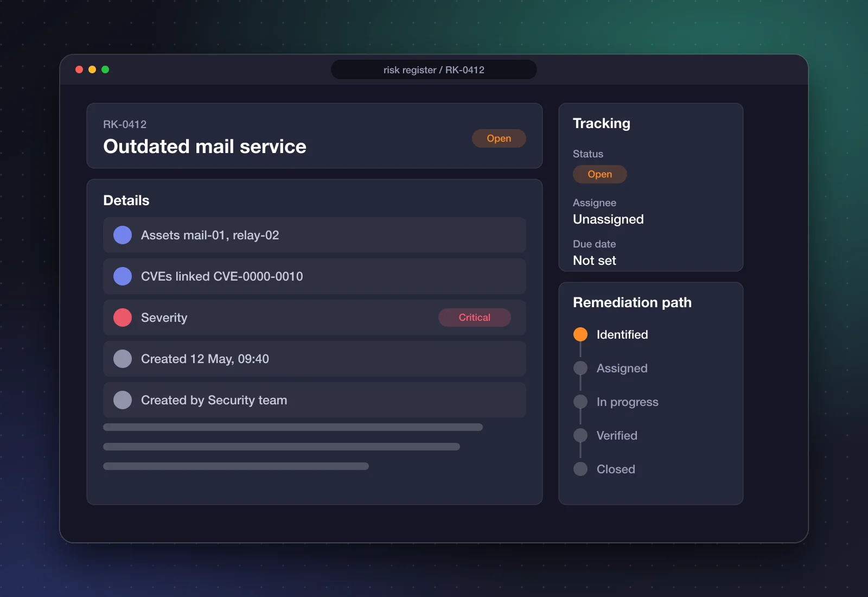
Task: Click the Critical severity badge
Action: click(x=474, y=317)
